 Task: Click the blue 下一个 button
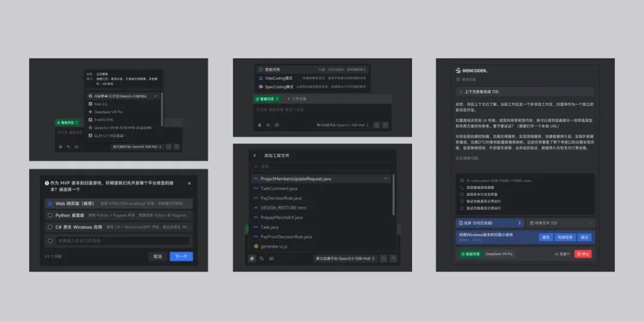pyautogui.click(x=181, y=256)
